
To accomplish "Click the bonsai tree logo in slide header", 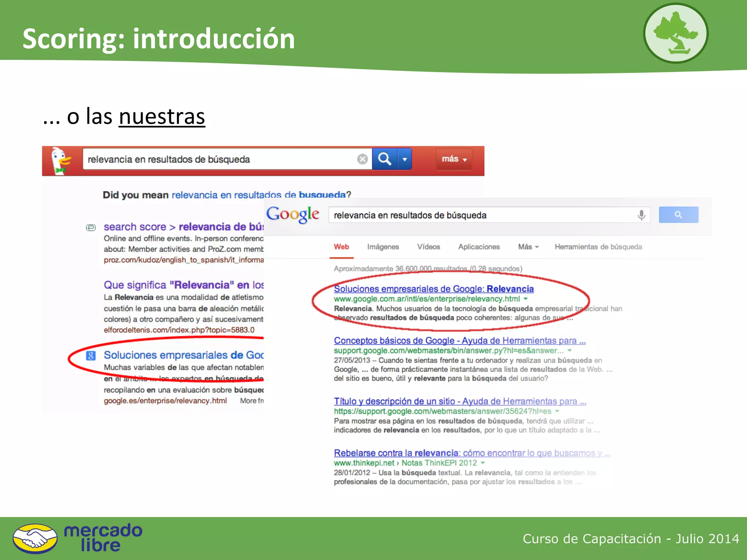I will [676, 33].
